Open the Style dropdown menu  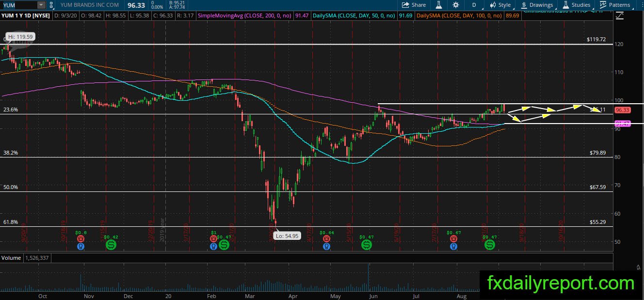pos(500,5)
